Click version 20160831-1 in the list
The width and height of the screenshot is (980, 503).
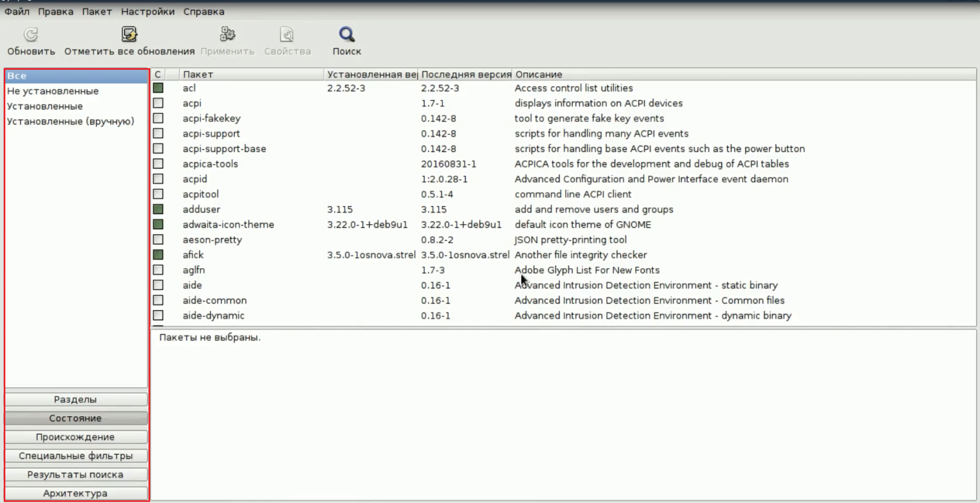point(449,164)
